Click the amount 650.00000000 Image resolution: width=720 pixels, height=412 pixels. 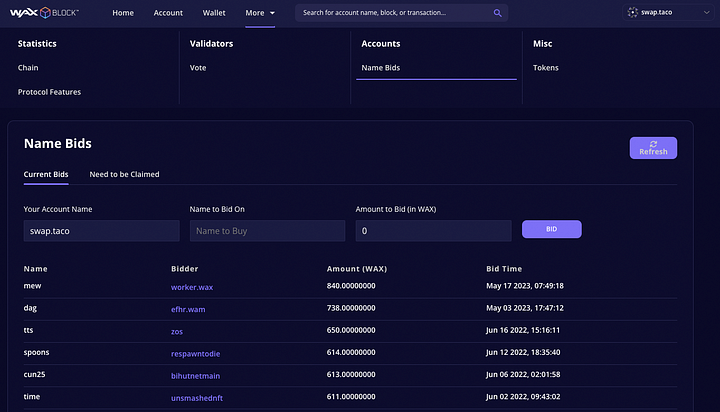pyautogui.click(x=351, y=330)
